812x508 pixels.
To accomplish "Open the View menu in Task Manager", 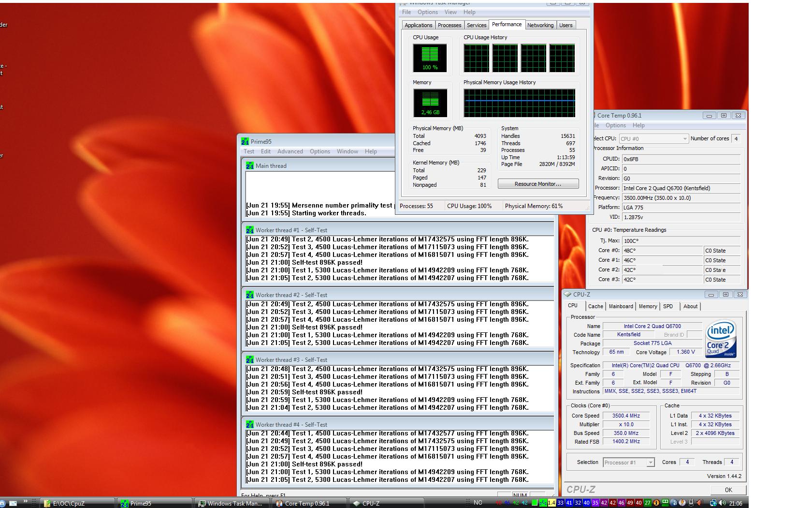I will click(450, 12).
